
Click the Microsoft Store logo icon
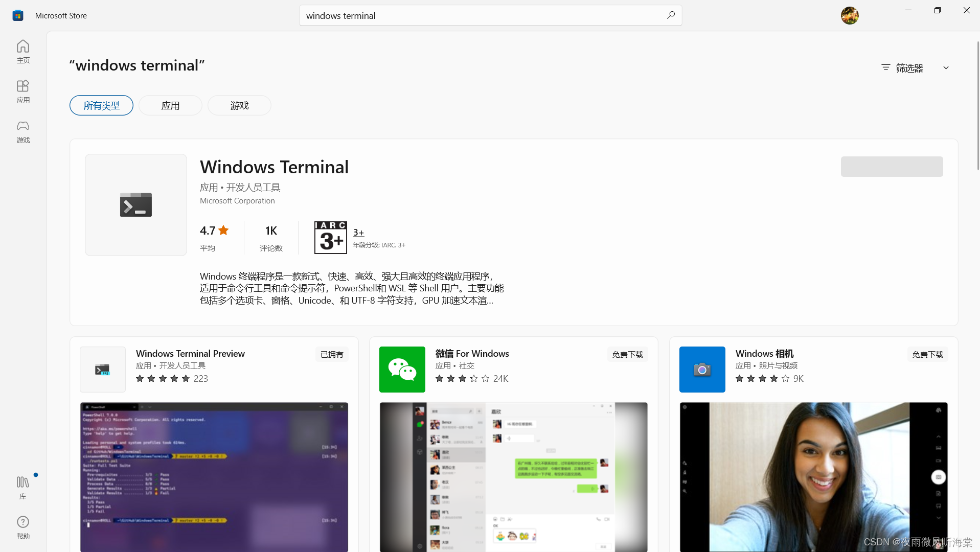click(x=18, y=15)
